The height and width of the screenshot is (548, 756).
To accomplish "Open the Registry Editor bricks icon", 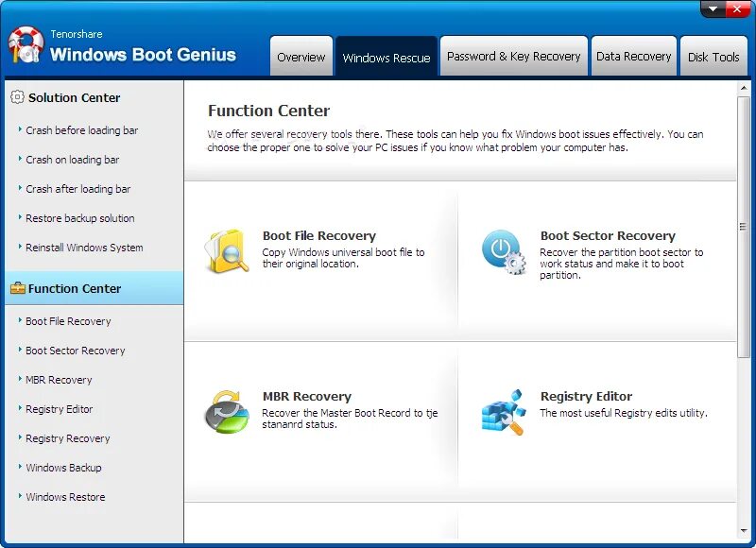I will pyautogui.click(x=503, y=411).
